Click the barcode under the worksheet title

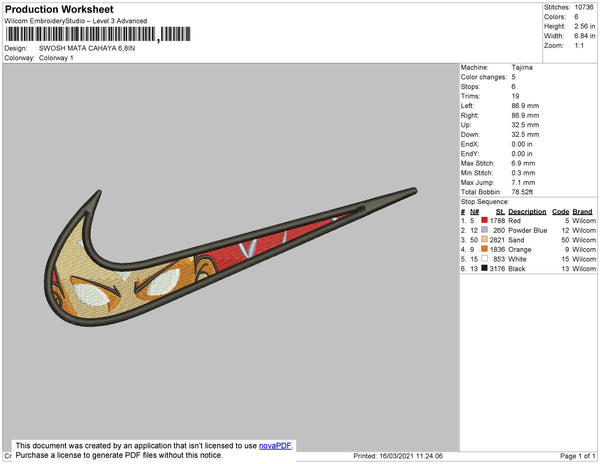point(98,34)
